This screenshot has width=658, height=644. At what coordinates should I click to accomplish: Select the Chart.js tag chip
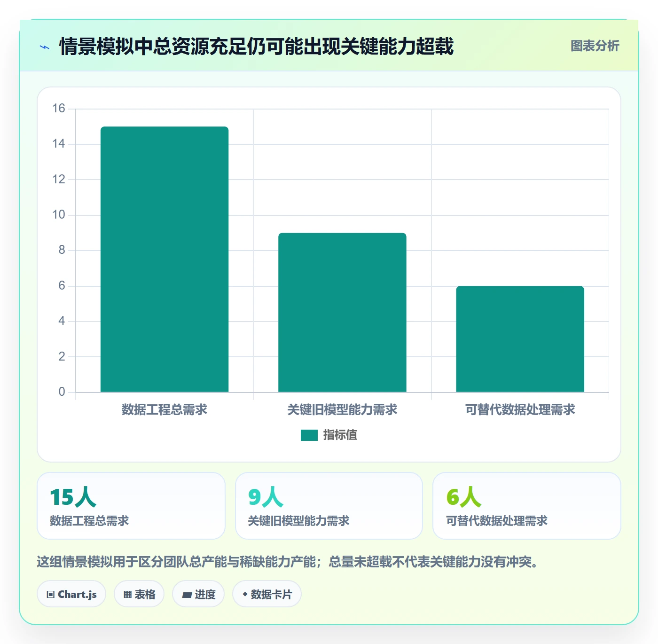71,594
